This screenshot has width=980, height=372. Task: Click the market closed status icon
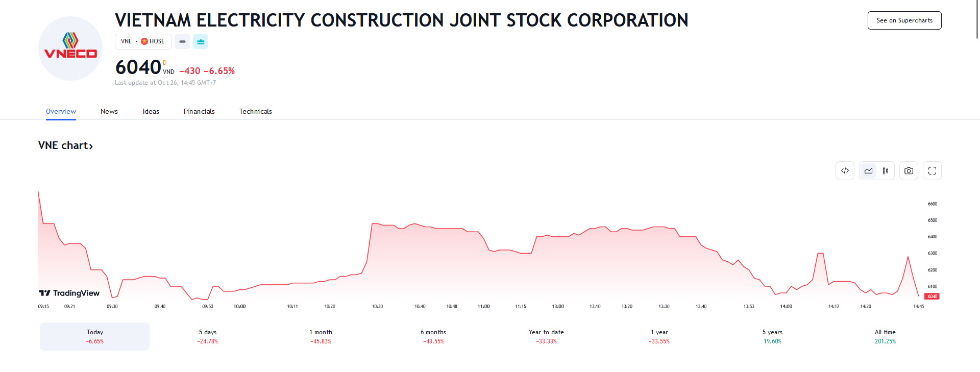[x=182, y=41]
